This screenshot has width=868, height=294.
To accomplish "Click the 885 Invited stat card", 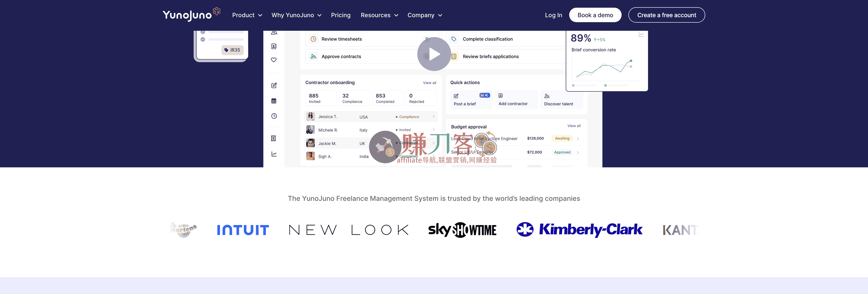I will [321, 98].
